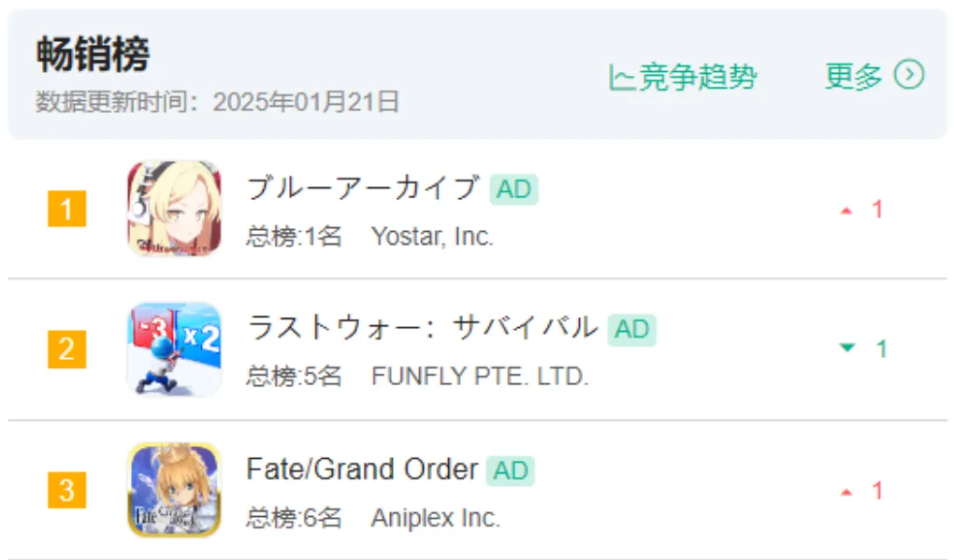Click the Aniplex Inc. publisher name
This screenshot has height=560, width=954.
point(436,518)
